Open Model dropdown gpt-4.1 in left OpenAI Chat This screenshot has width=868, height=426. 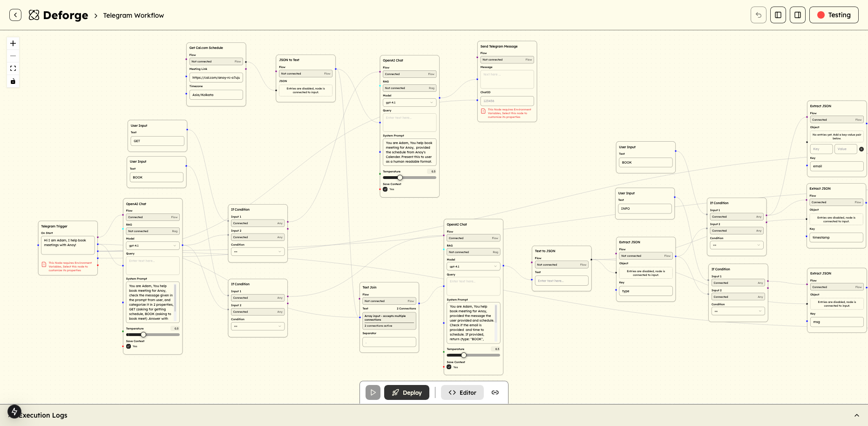click(153, 246)
